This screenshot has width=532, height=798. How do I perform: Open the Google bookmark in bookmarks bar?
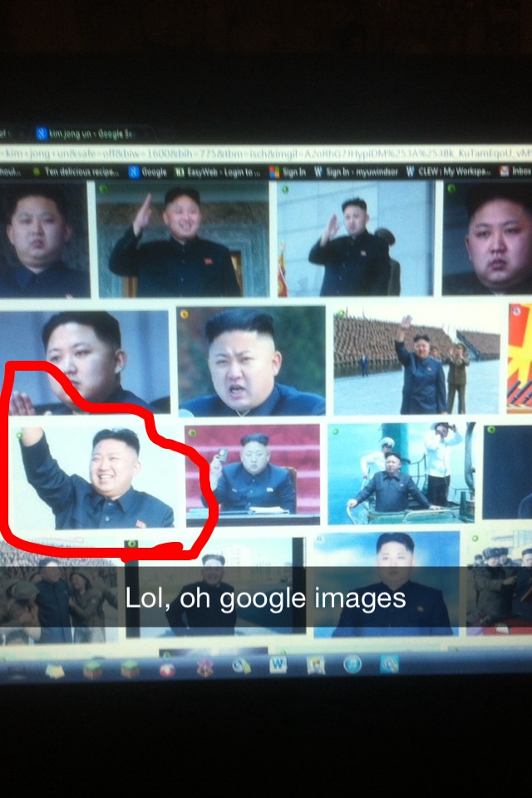point(148,172)
